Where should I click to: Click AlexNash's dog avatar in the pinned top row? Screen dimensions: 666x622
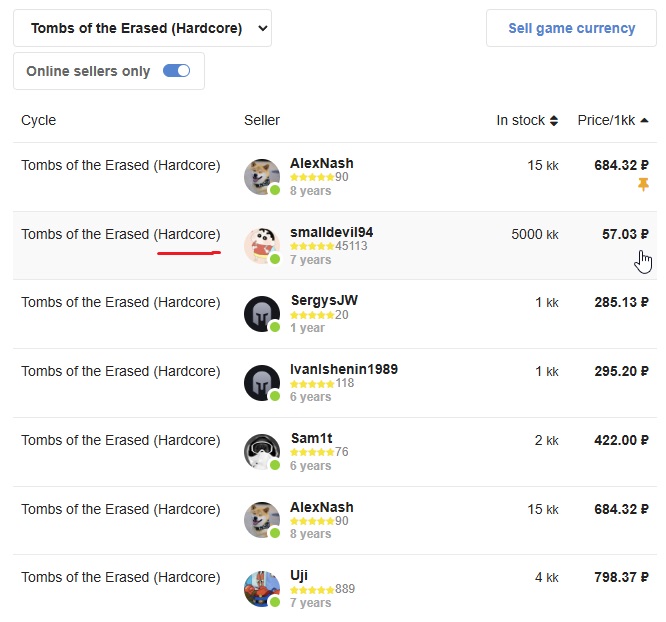tap(261, 176)
